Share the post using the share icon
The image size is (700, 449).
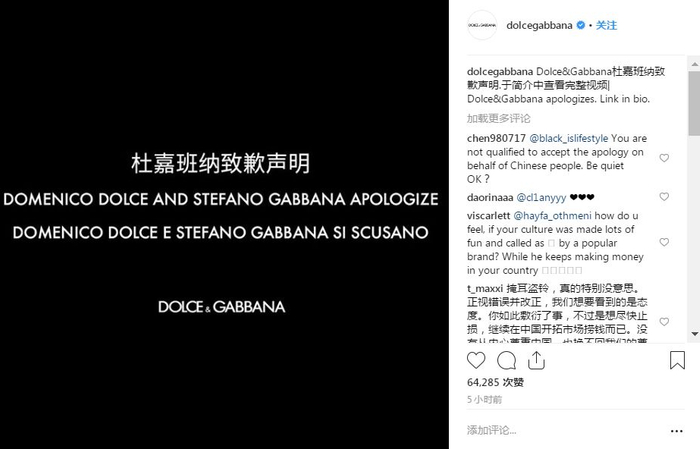click(536, 360)
